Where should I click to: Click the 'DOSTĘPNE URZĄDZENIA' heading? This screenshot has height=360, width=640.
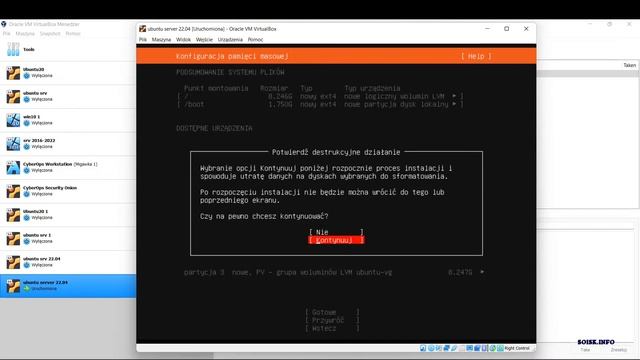pos(214,128)
